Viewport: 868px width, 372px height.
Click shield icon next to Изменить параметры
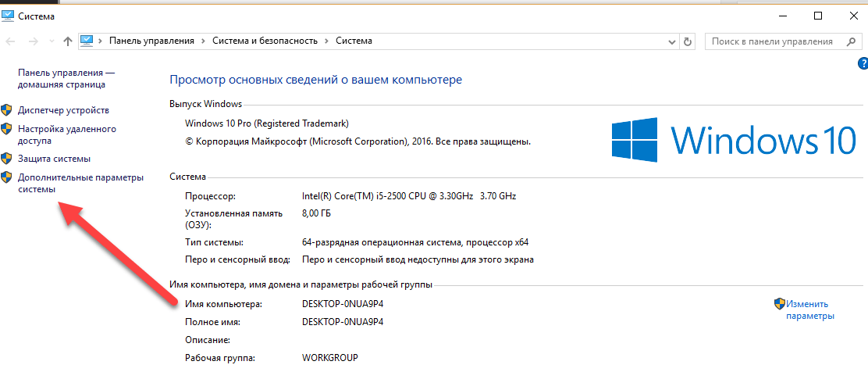click(780, 304)
